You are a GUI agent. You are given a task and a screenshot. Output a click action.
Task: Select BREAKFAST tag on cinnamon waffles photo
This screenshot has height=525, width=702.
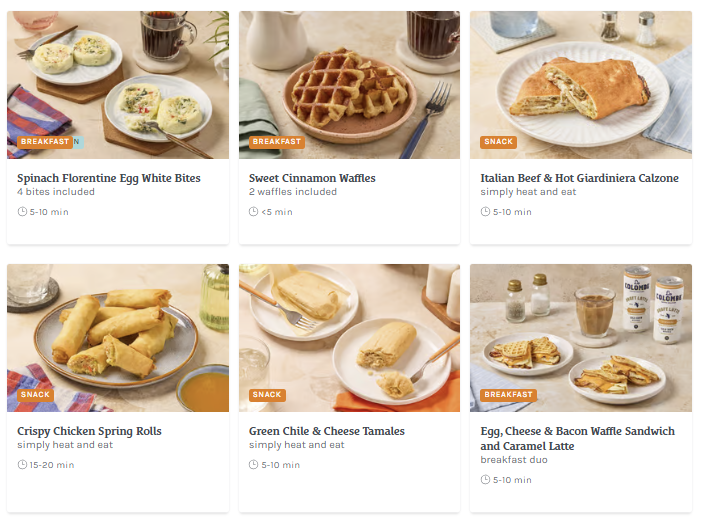coord(277,142)
